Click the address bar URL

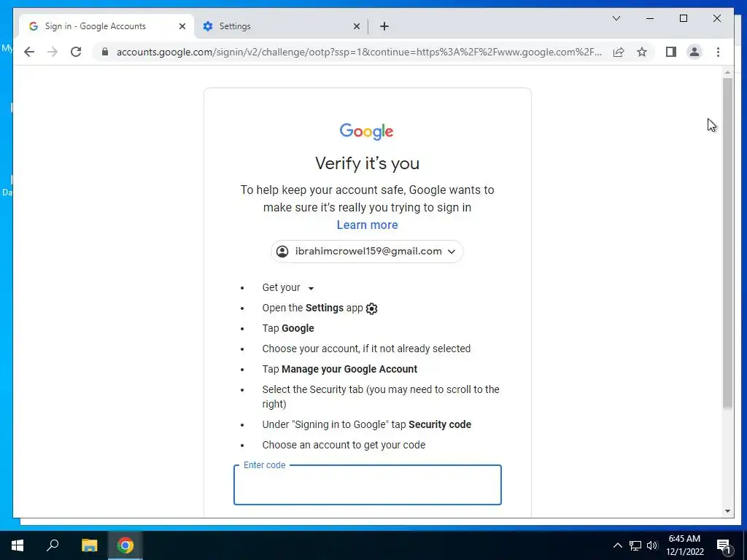pyautogui.click(x=359, y=52)
